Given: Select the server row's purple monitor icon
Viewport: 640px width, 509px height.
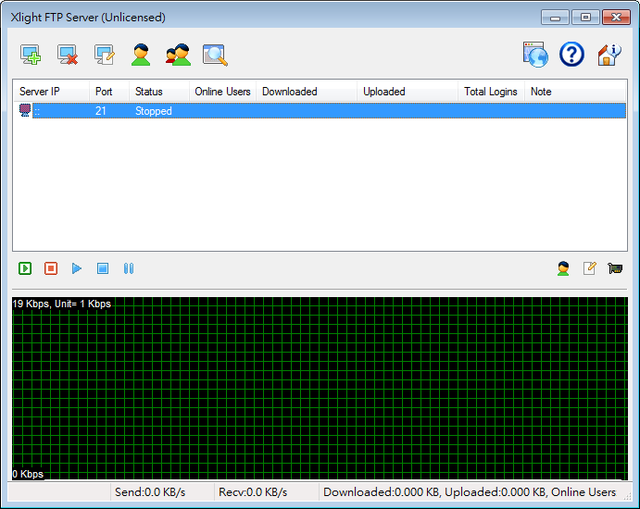Looking at the screenshot, I should [x=25, y=110].
